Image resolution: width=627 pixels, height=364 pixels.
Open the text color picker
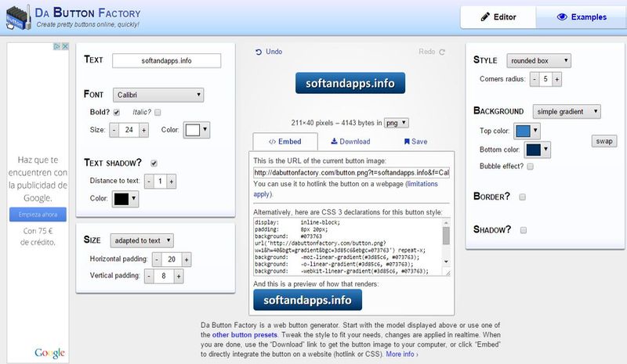(197, 130)
